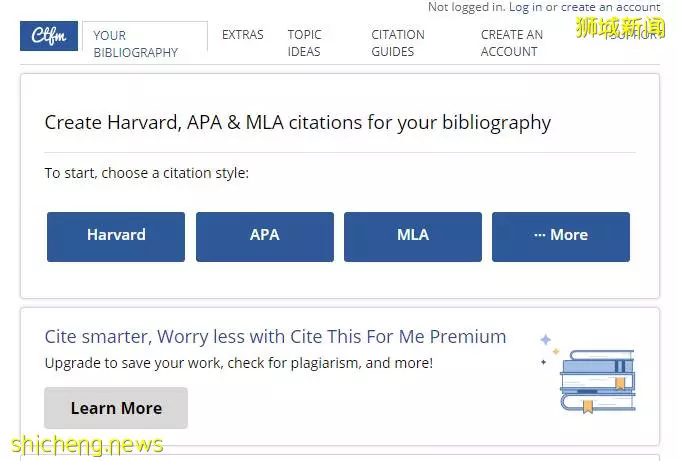Viewport: 678px width, 461px height.
Task: Click the top-right create an account link
Action: click(611, 7)
